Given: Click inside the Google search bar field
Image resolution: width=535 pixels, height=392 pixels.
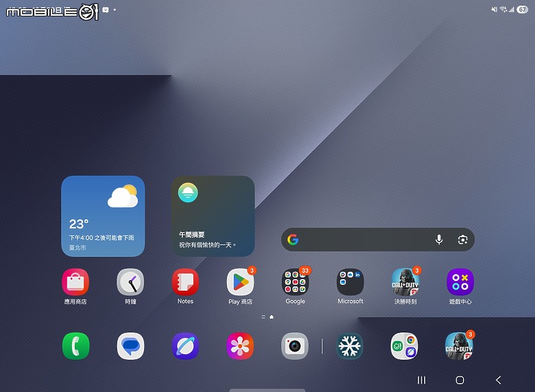Looking at the screenshot, I should [378, 240].
